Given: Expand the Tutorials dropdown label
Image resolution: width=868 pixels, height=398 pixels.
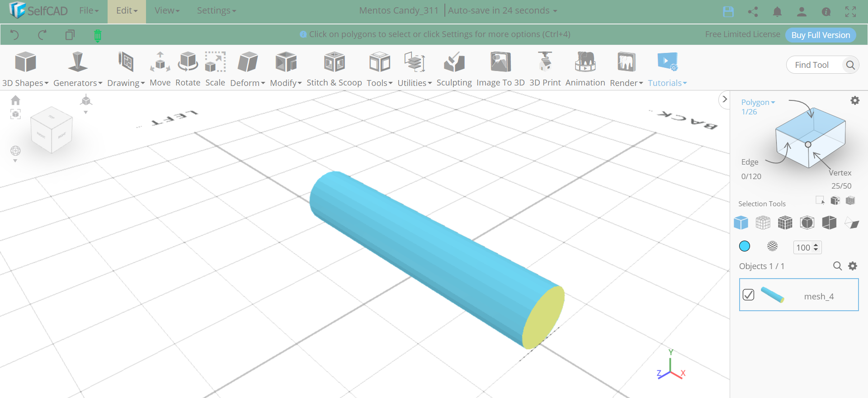Looking at the screenshot, I should tap(667, 83).
